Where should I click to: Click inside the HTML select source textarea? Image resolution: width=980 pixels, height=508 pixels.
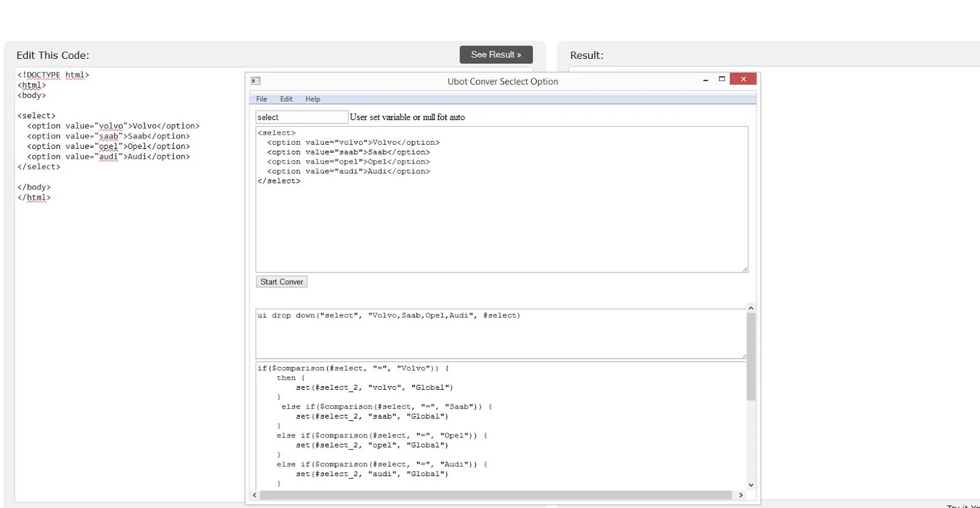(x=502, y=199)
